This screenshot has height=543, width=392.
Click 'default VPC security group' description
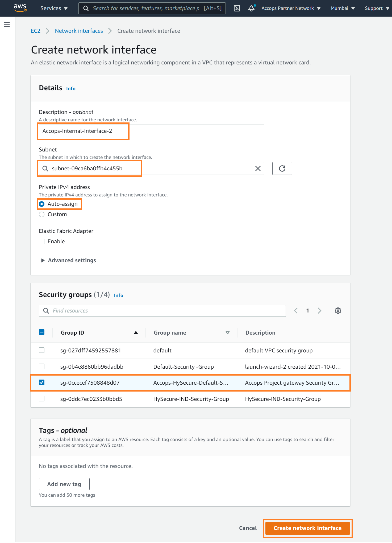[x=279, y=351]
